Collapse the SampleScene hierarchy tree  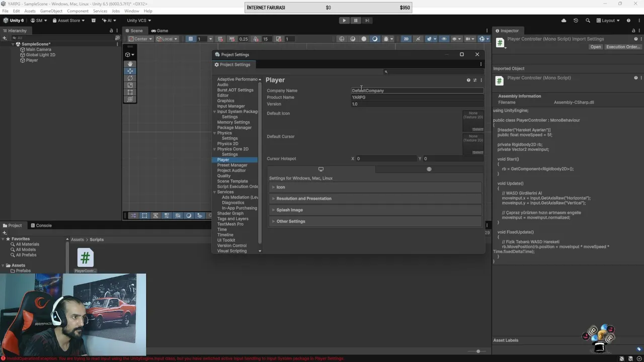pyautogui.click(x=13, y=44)
